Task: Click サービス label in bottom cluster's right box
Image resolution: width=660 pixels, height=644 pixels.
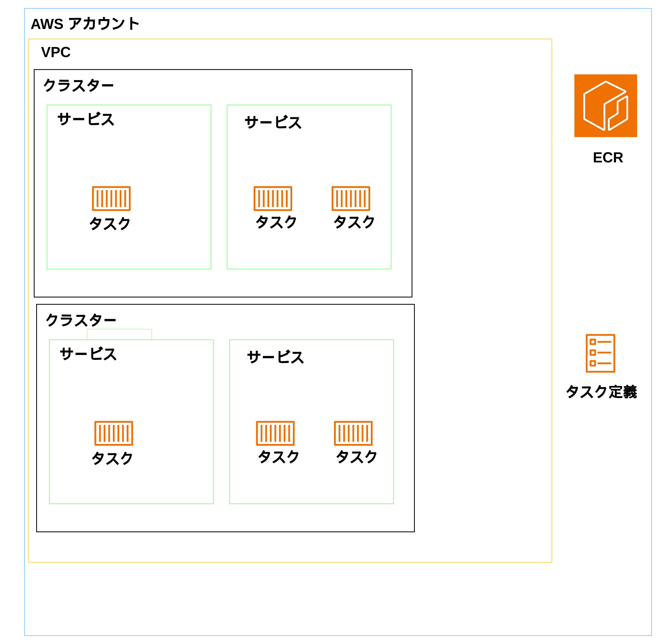Action: (x=275, y=357)
